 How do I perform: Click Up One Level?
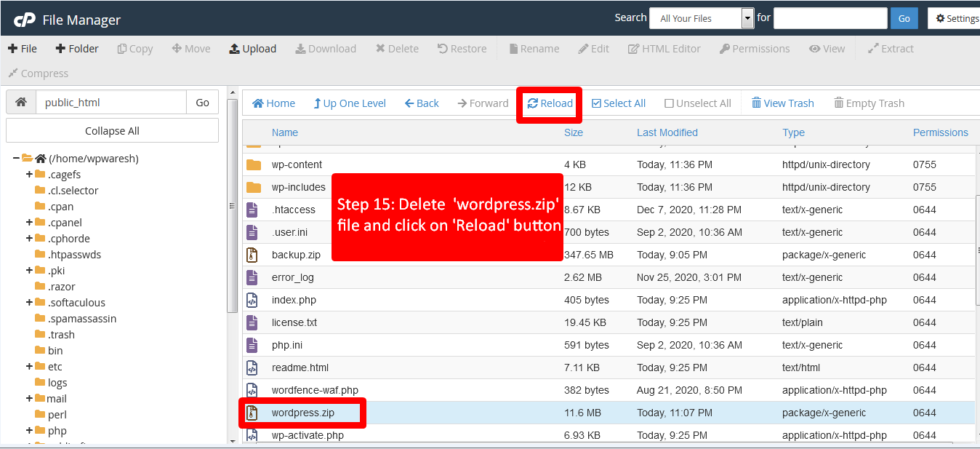tap(350, 103)
